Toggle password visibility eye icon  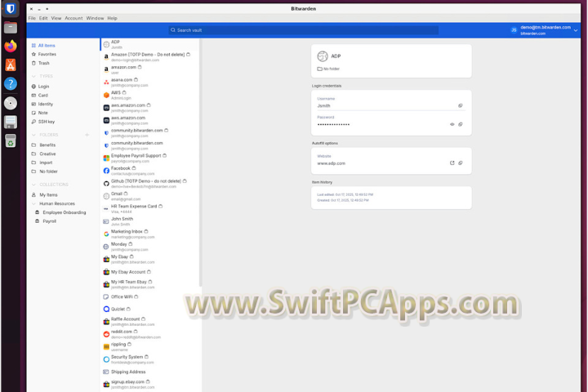(x=452, y=124)
